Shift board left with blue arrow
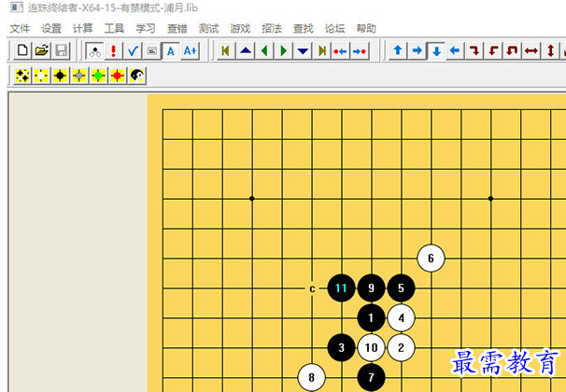 455,50
